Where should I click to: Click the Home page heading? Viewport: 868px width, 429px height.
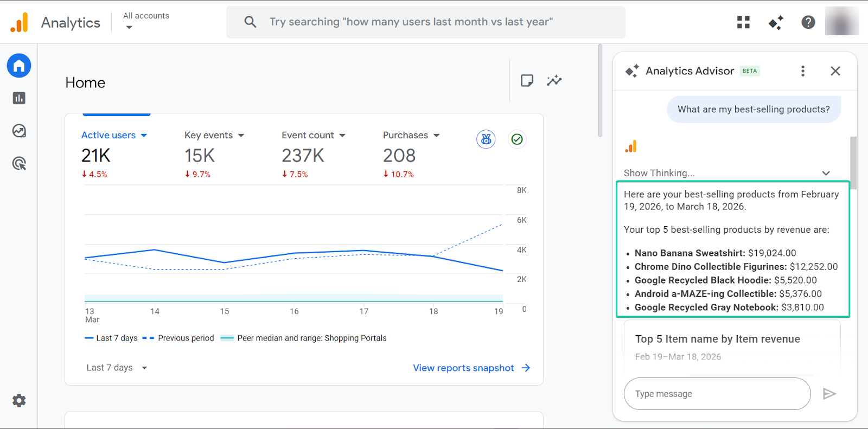pos(85,82)
